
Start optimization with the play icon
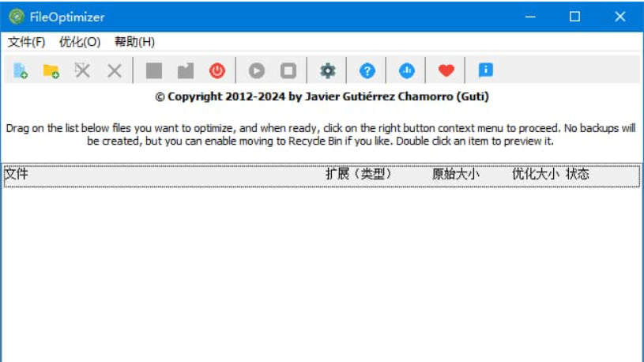(x=257, y=70)
